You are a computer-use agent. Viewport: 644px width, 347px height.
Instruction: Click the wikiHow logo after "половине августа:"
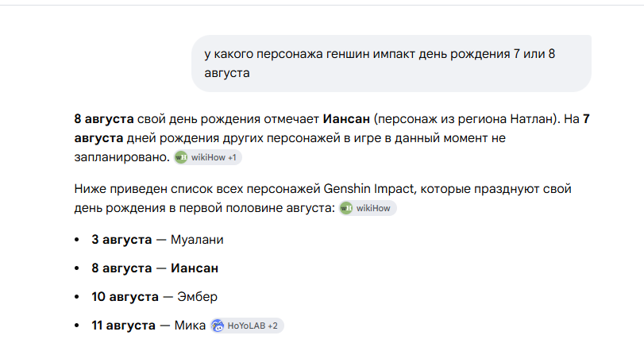click(x=346, y=208)
